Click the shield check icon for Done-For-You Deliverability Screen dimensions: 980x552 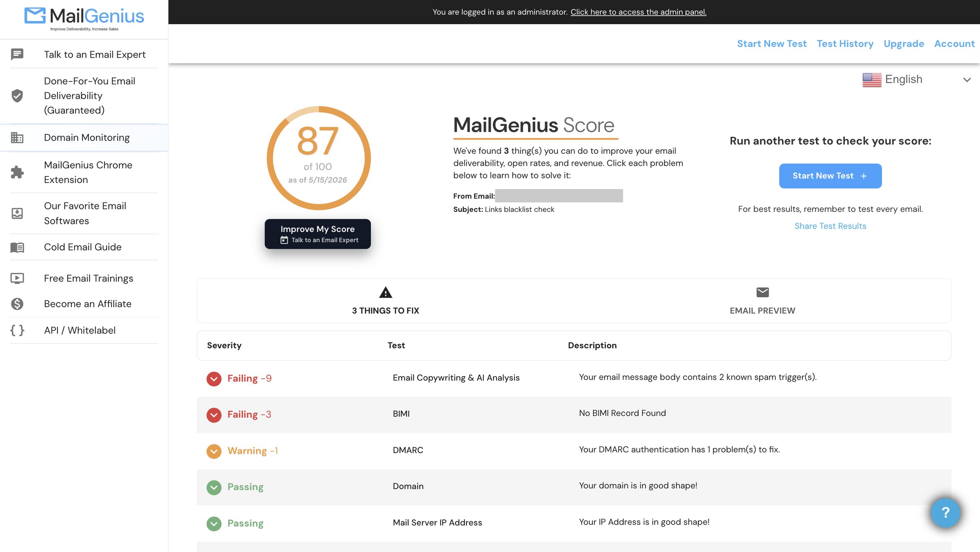(17, 96)
